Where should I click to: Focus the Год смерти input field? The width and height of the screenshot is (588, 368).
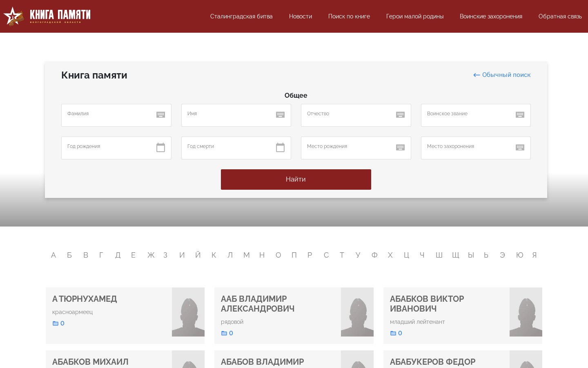236,148
